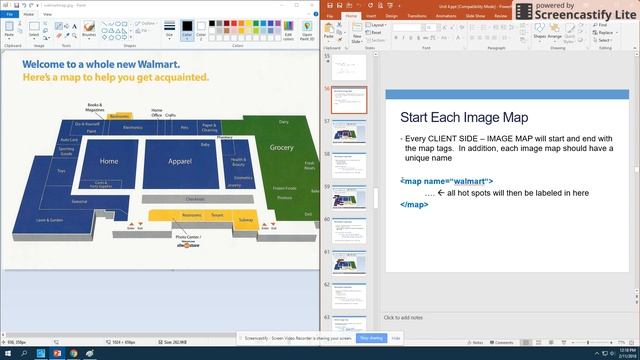640x360 pixels.
Task: Toggle Bold in PowerPoint Font group
Action: tap(396, 38)
